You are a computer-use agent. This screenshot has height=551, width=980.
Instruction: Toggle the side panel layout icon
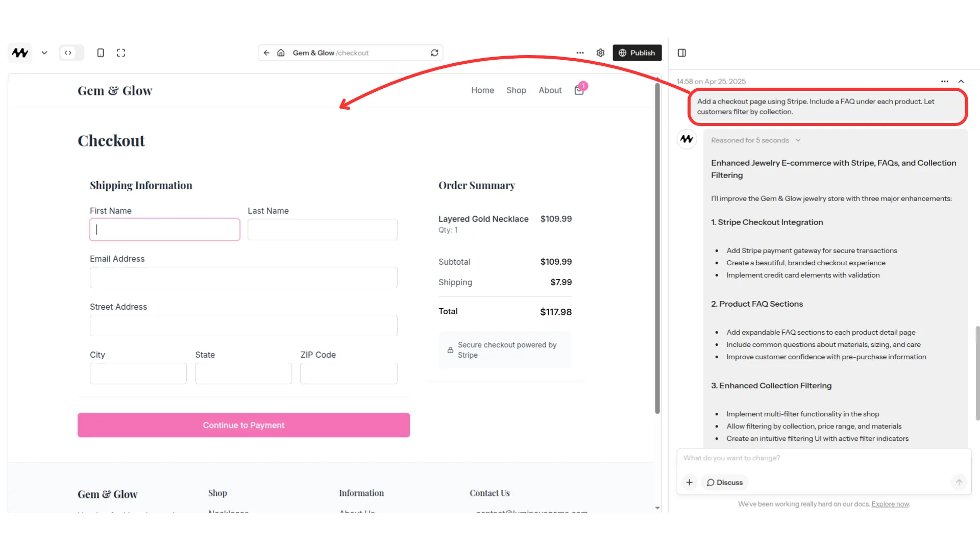pyautogui.click(x=681, y=53)
